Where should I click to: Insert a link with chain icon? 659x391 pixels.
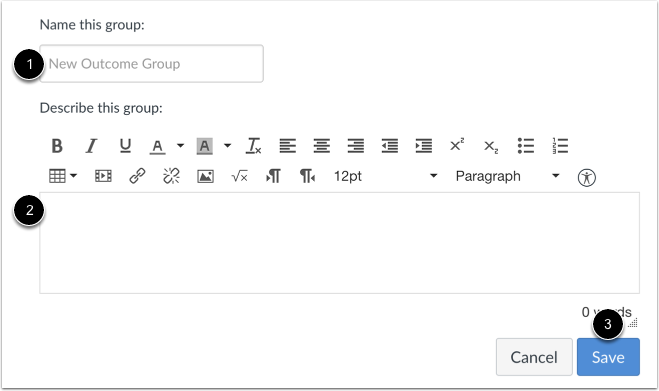(x=137, y=176)
